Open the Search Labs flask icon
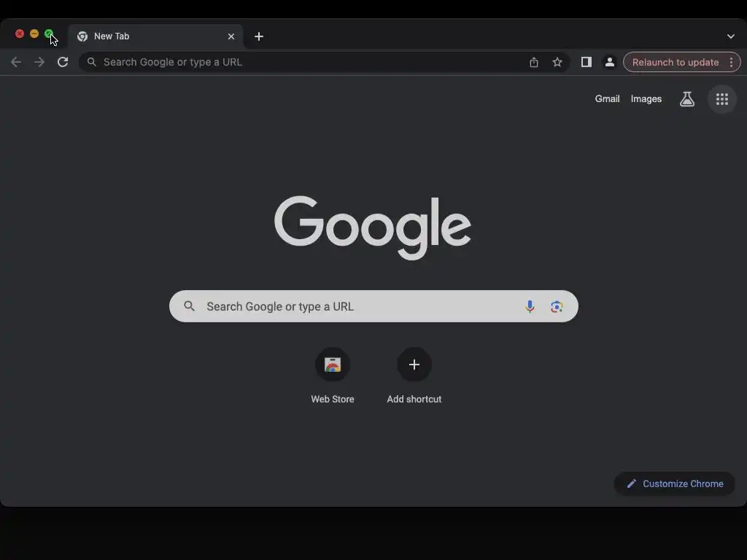The height and width of the screenshot is (560, 747). click(687, 99)
